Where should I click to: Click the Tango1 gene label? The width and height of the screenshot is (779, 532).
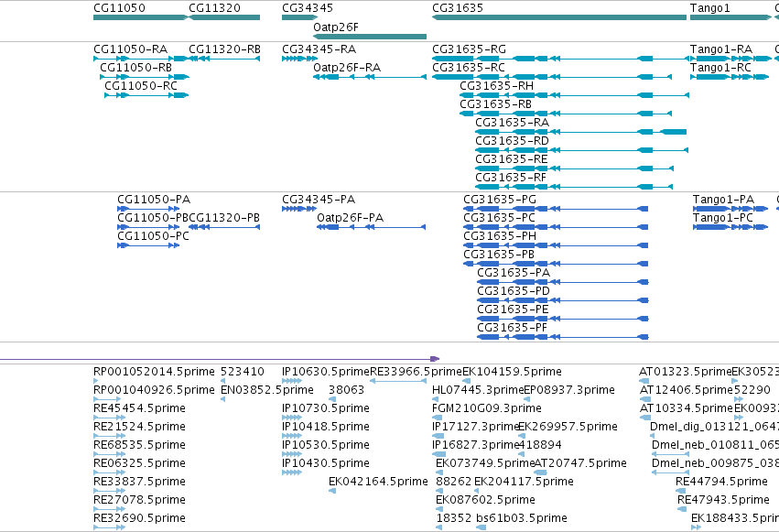710,8
